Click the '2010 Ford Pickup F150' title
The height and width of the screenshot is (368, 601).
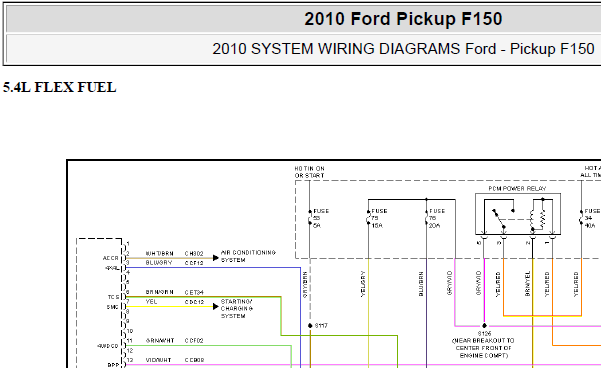pyautogui.click(x=403, y=19)
